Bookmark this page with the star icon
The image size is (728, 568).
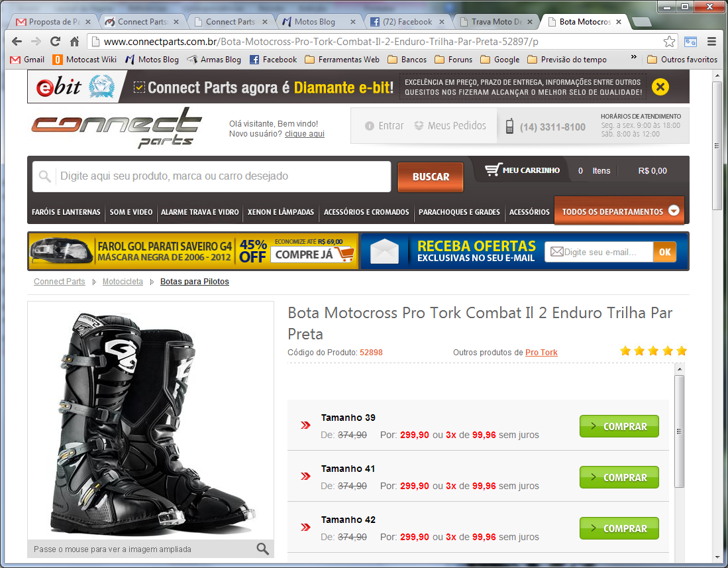click(669, 42)
